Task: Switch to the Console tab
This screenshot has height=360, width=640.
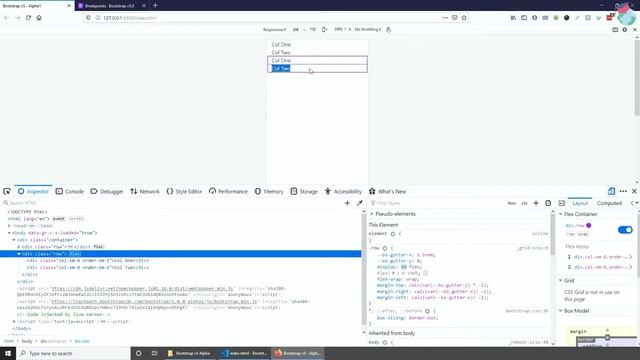Action: [x=69, y=191]
